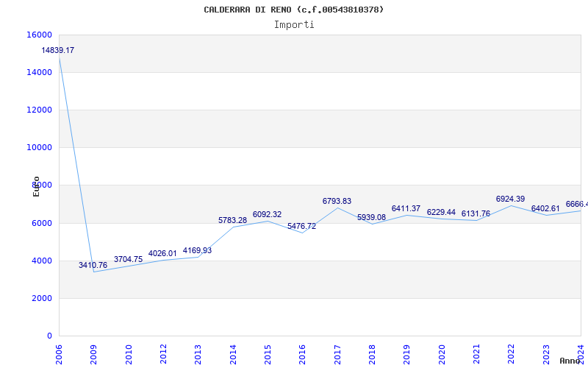
Task: Click the 6000 y-axis tick label
Action: point(41,223)
